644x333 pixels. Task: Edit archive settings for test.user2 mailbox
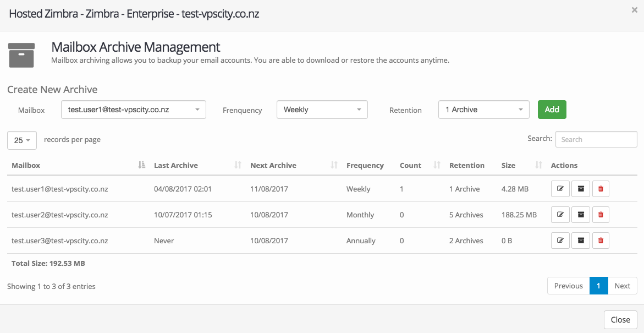coord(560,215)
